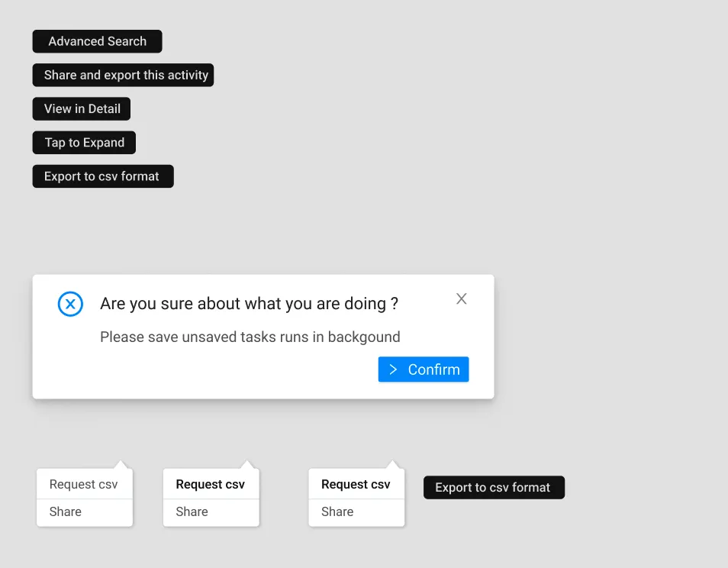
Task: Click the blue circled X icon in the dialog
Action: [x=70, y=304]
